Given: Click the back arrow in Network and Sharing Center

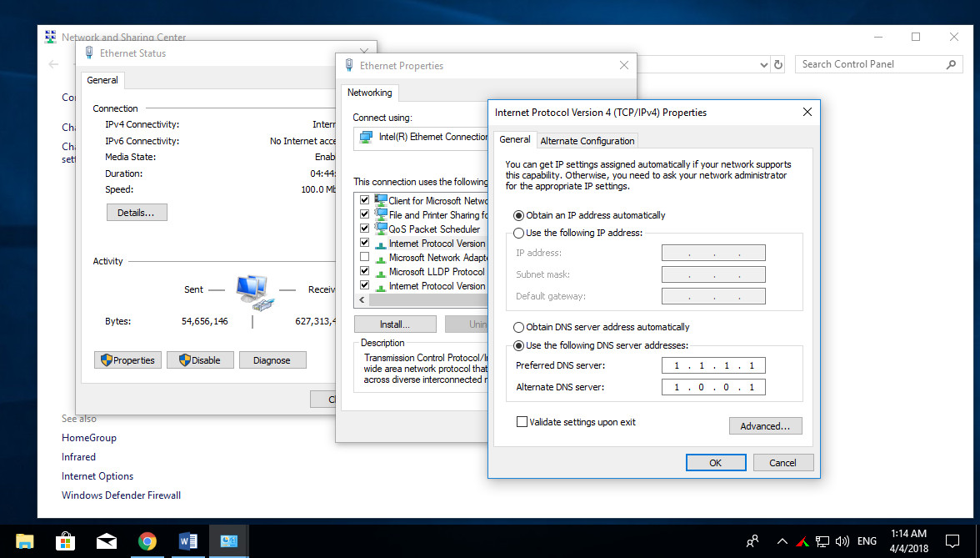Looking at the screenshot, I should click(53, 64).
